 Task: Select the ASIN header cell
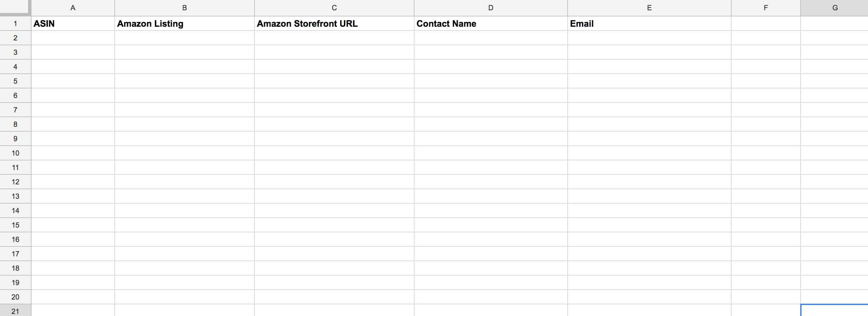[73, 24]
